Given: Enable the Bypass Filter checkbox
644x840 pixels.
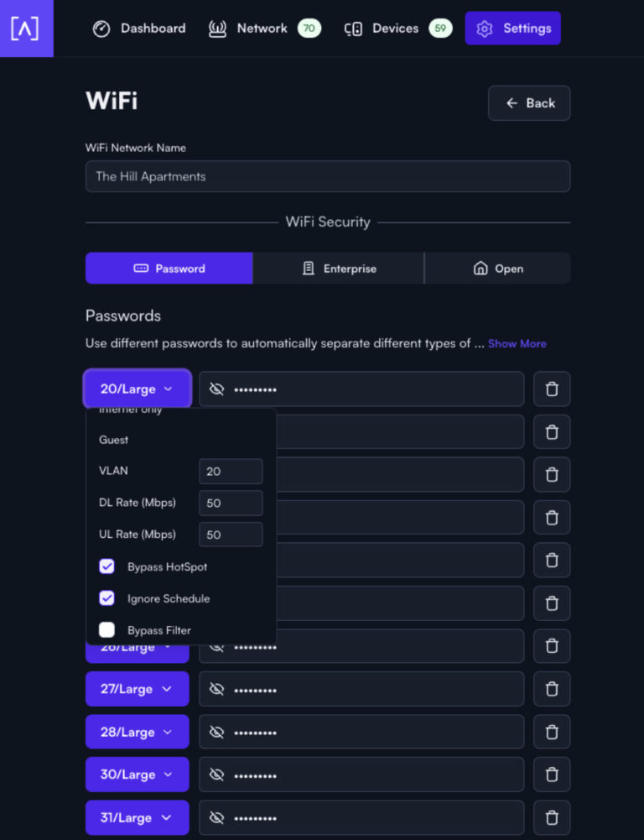Looking at the screenshot, I should click(107, 630).
